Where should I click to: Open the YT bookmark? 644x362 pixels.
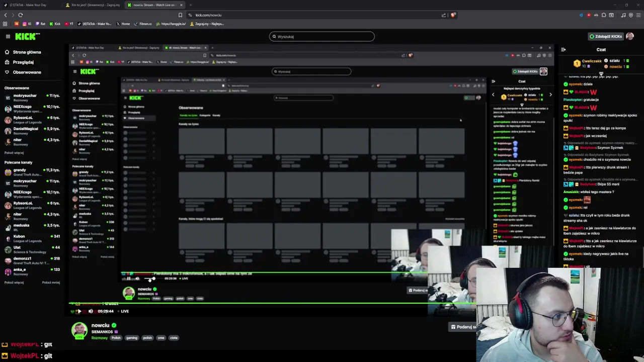coord(68,24)
